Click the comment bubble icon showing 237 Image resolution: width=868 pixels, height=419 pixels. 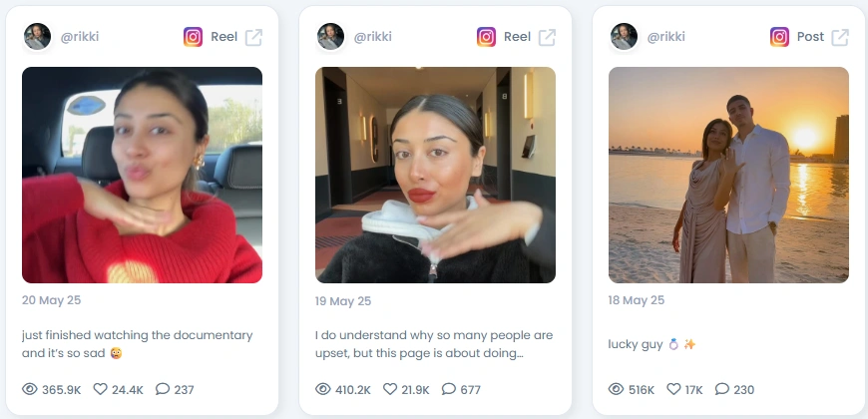163,389
